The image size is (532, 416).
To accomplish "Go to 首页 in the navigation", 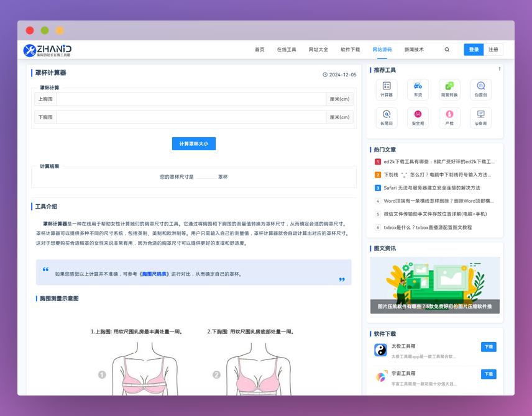I will [x=260, y=50].
